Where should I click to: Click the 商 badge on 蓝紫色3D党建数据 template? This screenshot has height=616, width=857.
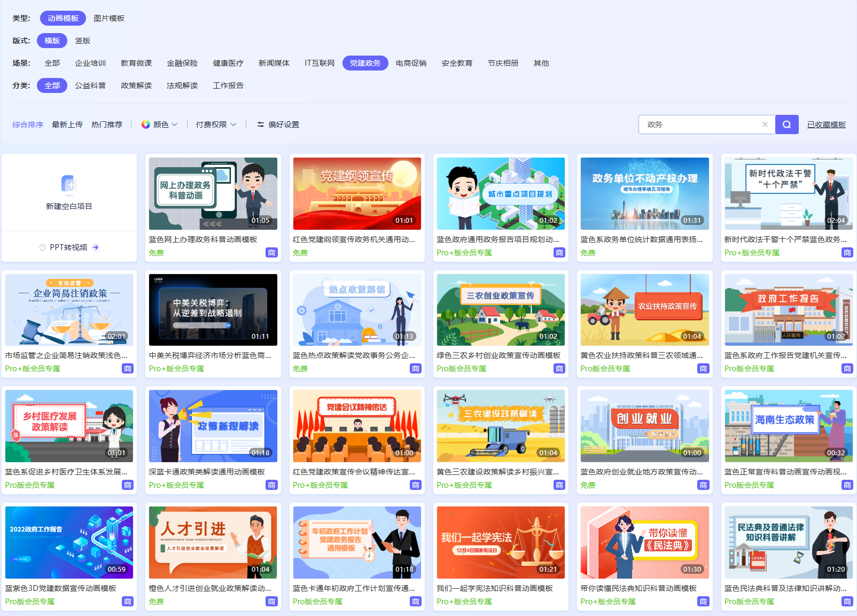(x=128, y=602)
